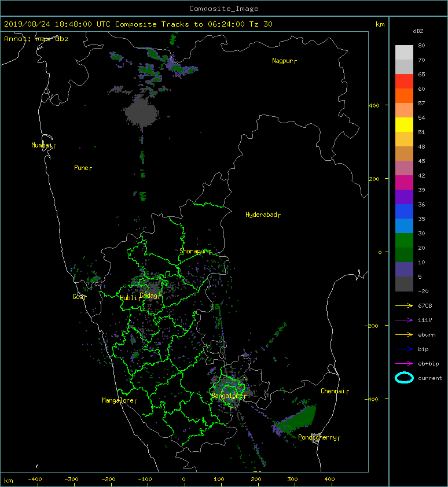Click the cyan current ellipse icon
Screen dimensions: 448x487
[404, 378]
